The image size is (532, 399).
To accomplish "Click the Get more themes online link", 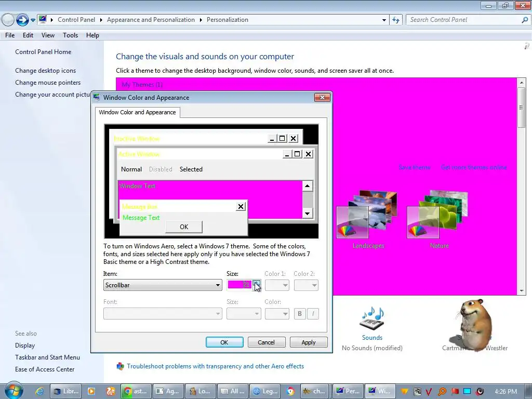I will coord(474,167).
